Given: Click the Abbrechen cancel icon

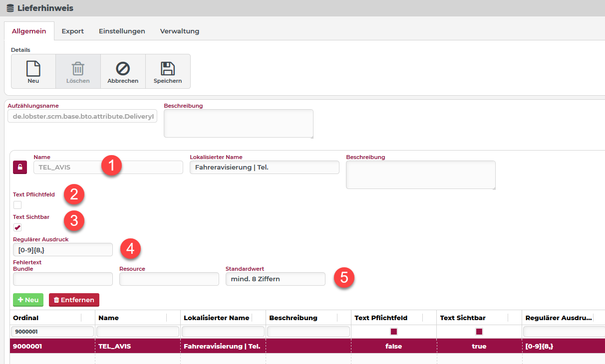Looking at the screenshot, I should [123, 69].
